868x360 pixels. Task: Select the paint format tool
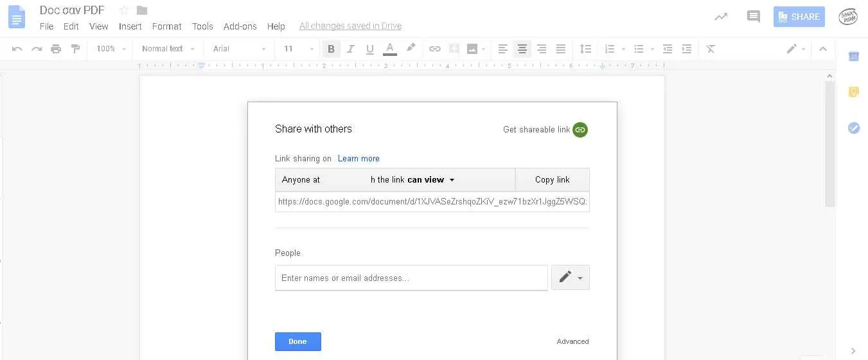(x=75, y=49)
